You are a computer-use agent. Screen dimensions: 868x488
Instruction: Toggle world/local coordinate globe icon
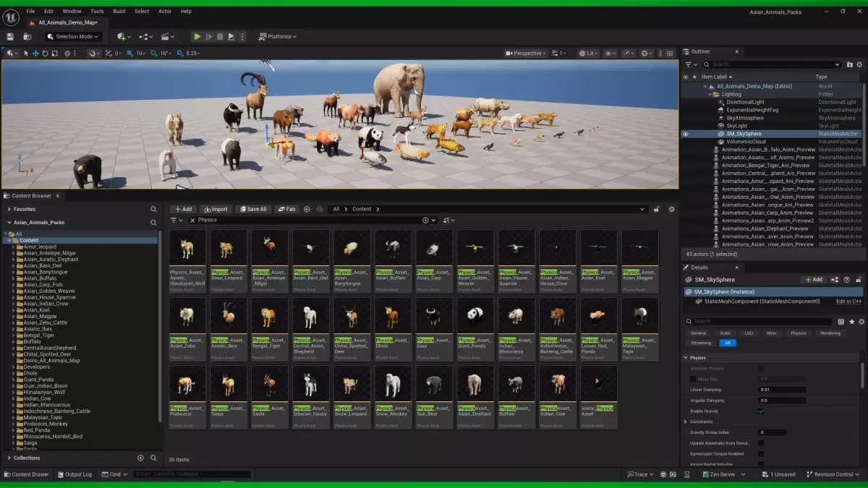click(67, 53)
